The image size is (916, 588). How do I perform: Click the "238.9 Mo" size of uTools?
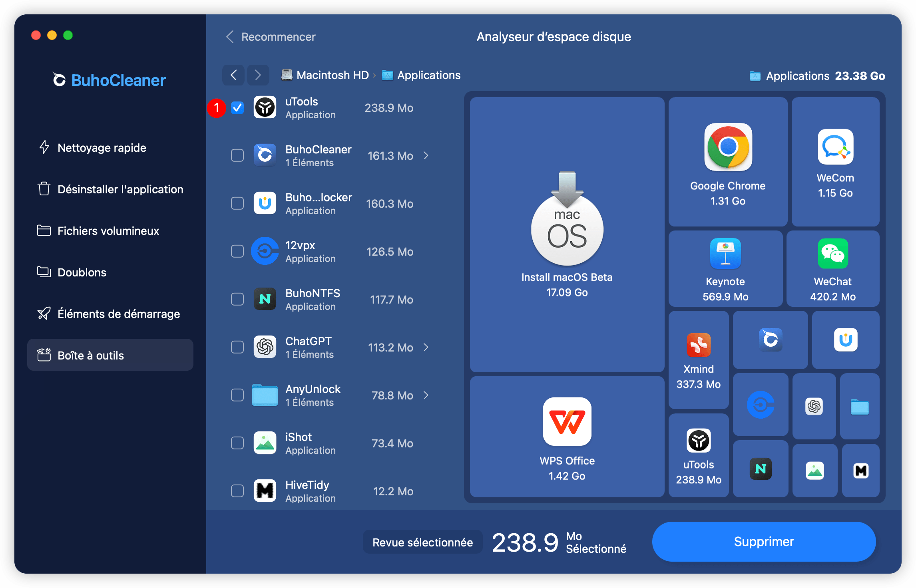[389, 108]
